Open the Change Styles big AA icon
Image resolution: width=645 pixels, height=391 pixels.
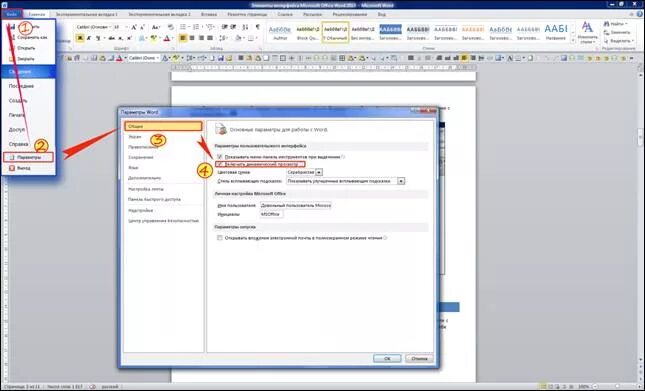(x=587, y=32)
